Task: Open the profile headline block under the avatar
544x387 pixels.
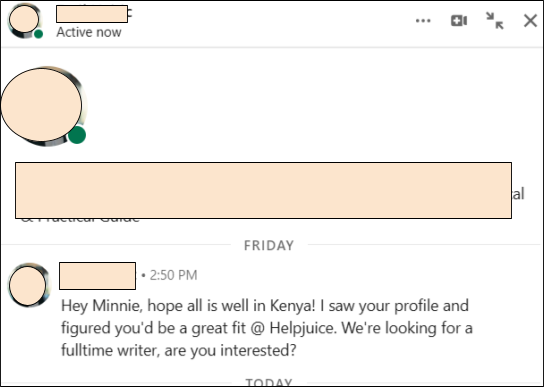Action: pos(263,191)
